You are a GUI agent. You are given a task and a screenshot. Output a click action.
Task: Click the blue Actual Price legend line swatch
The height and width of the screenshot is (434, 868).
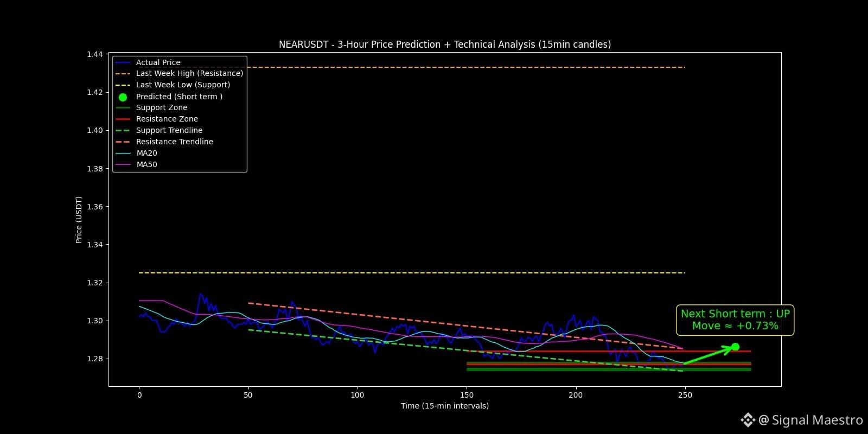tap(123, 62)
